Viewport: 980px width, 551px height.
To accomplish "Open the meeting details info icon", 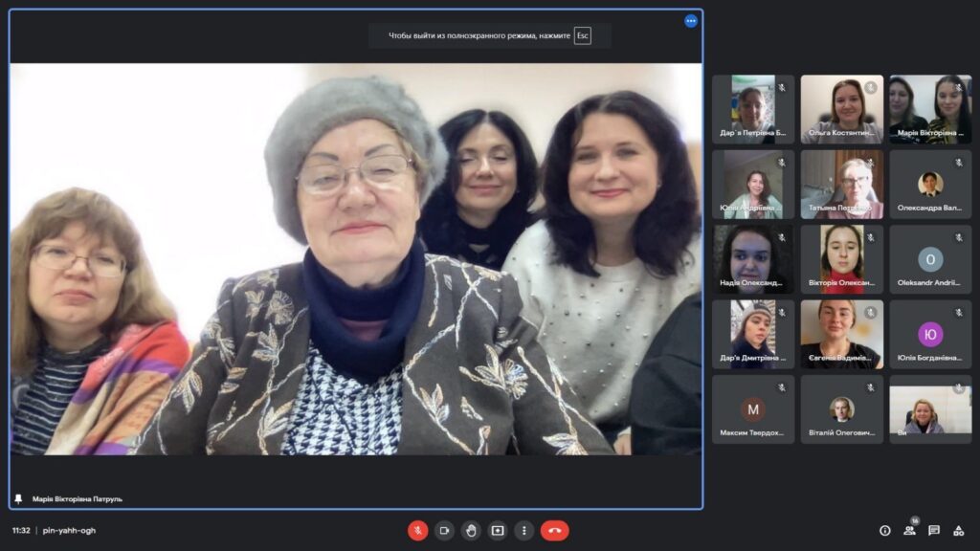I will [x=884, y=530].
